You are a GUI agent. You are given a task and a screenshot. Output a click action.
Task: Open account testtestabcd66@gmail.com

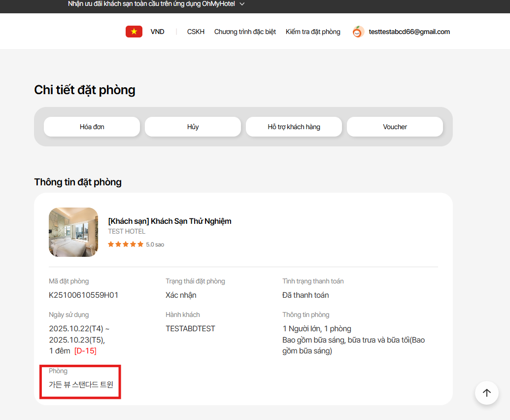point(409,32)
